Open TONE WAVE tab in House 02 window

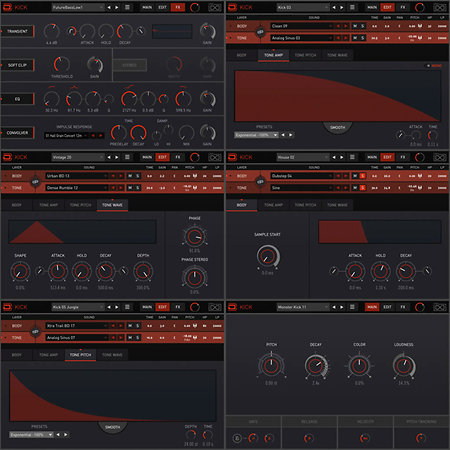coord(337,205)
